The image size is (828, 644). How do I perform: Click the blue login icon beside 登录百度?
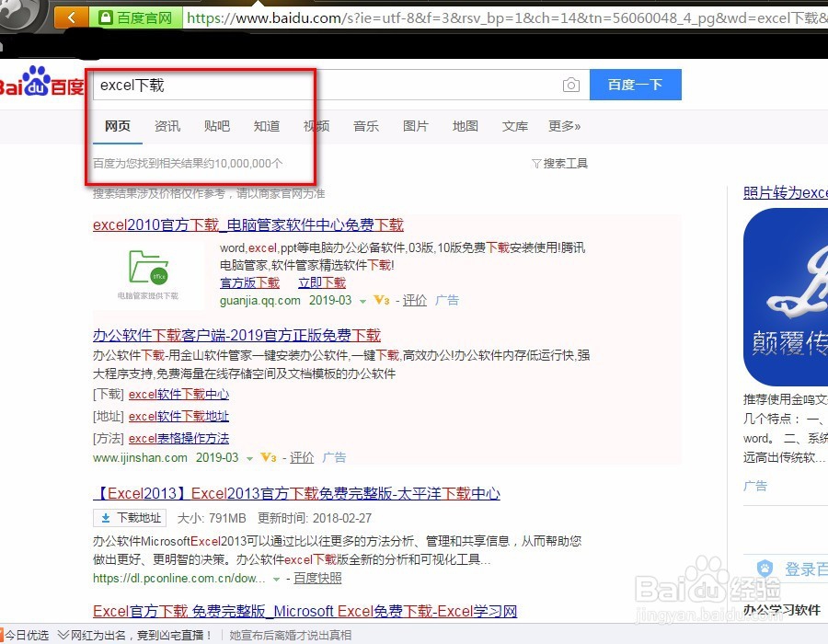point(764,568)
